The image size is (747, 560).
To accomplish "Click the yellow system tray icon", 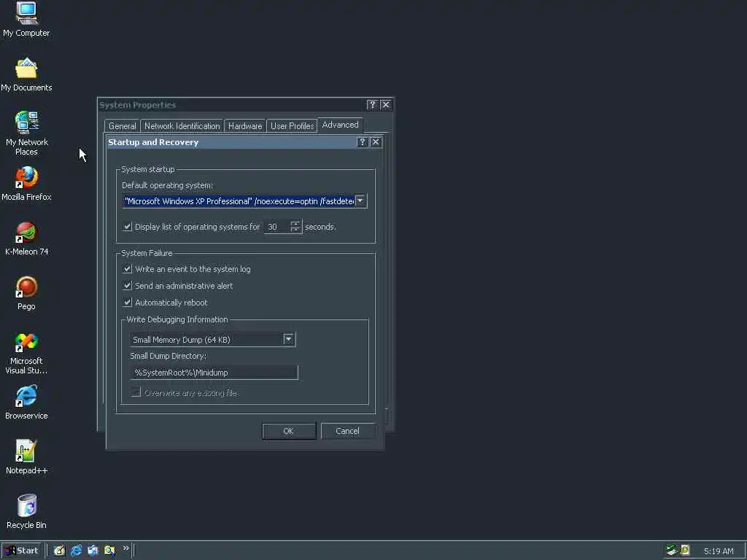I will coord(685,550).
